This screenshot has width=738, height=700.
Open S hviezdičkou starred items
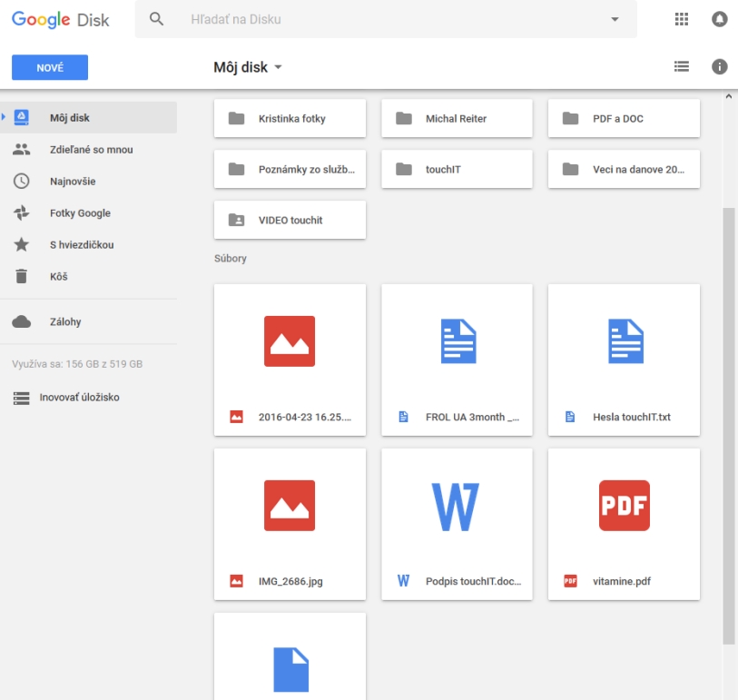[x=82, y=244]
